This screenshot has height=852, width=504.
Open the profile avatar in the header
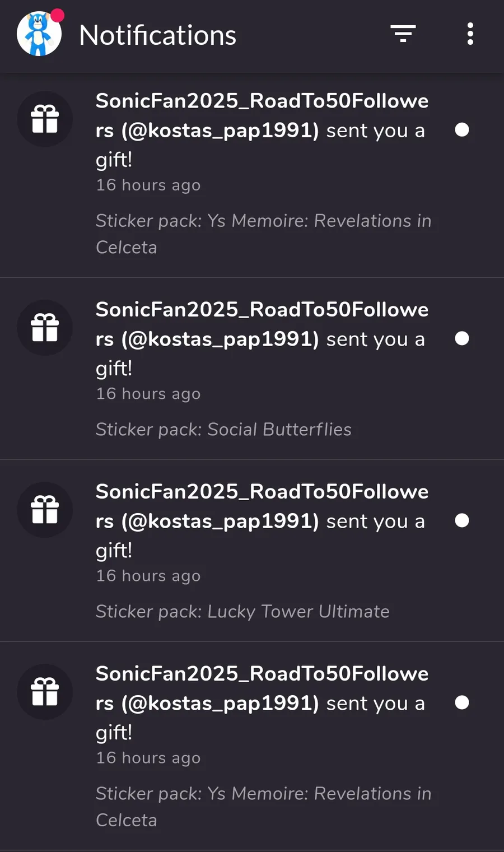[x=39, y=34]
